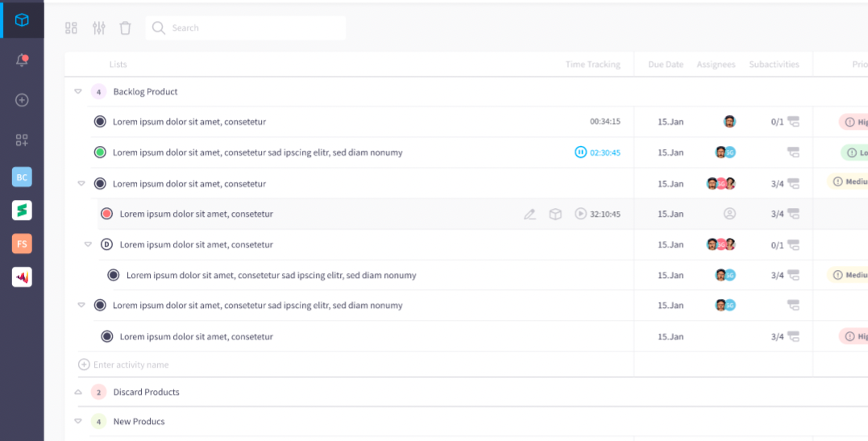The height and width of the screenshot is (441, 868).
Task: Pause the running timer at 02:30:45
Action: click(580, 152)
